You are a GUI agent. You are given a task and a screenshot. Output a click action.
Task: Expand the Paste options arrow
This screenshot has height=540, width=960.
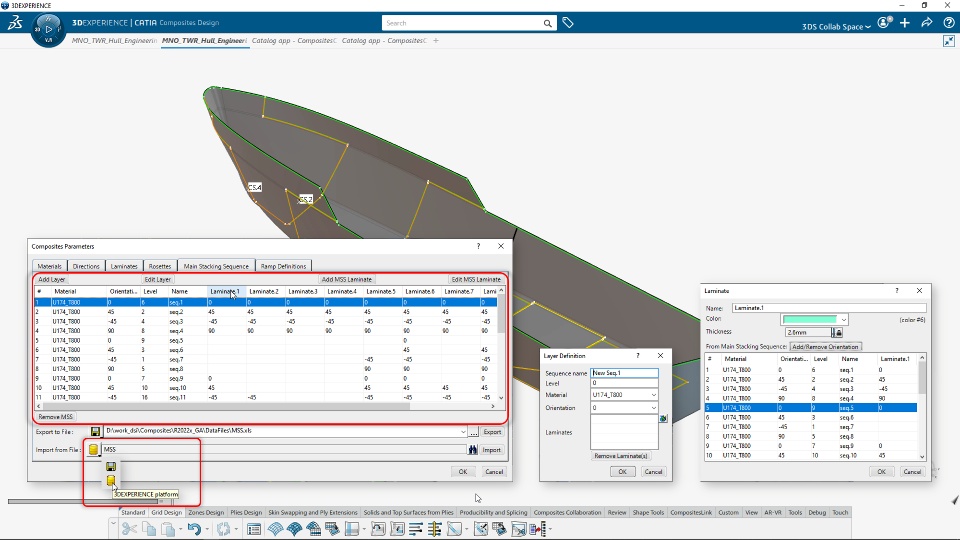[x=180, y=528]
